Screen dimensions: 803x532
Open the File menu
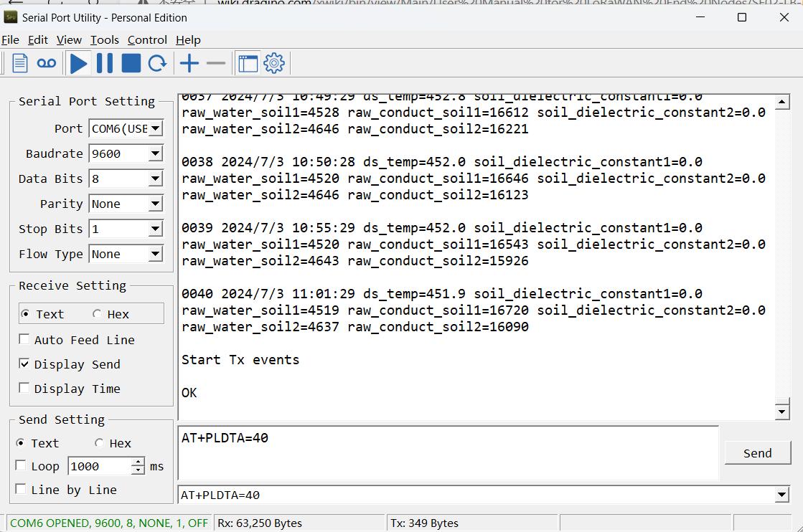(x=10, y=40)
